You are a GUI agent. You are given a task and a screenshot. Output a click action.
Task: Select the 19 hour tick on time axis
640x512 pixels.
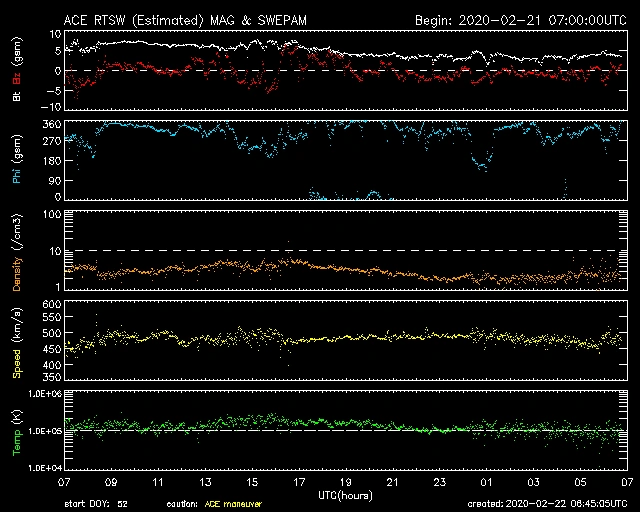point(346,482)
